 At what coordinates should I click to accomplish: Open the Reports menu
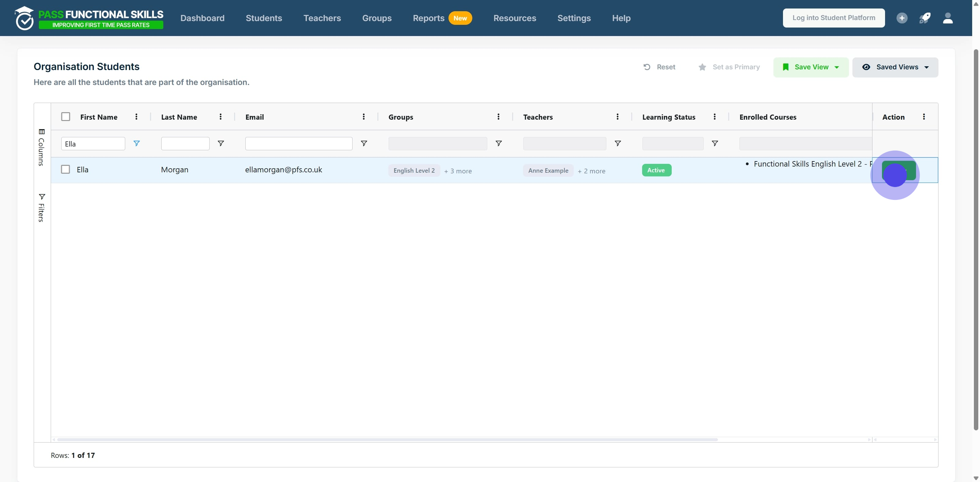[x=428, y=18]
